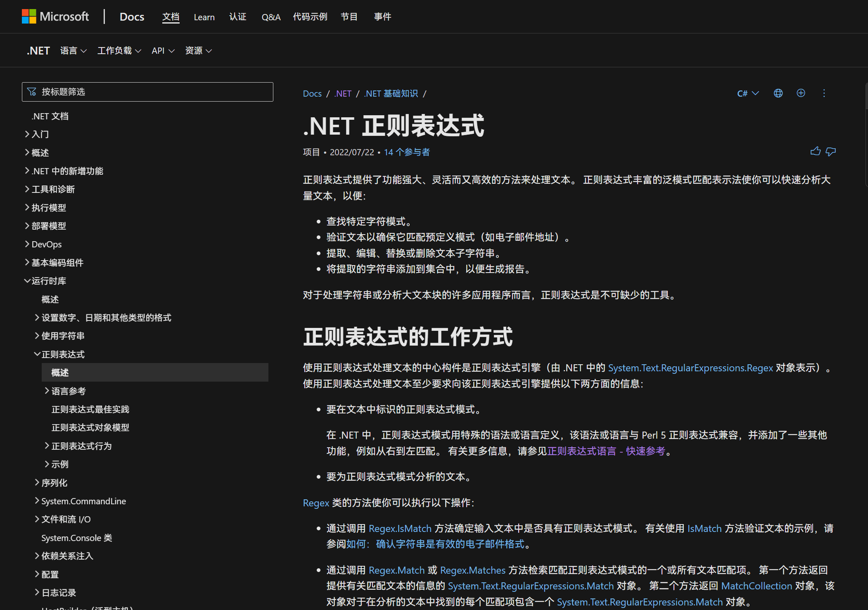Click the add to collection plus icon

pos(801,93)
